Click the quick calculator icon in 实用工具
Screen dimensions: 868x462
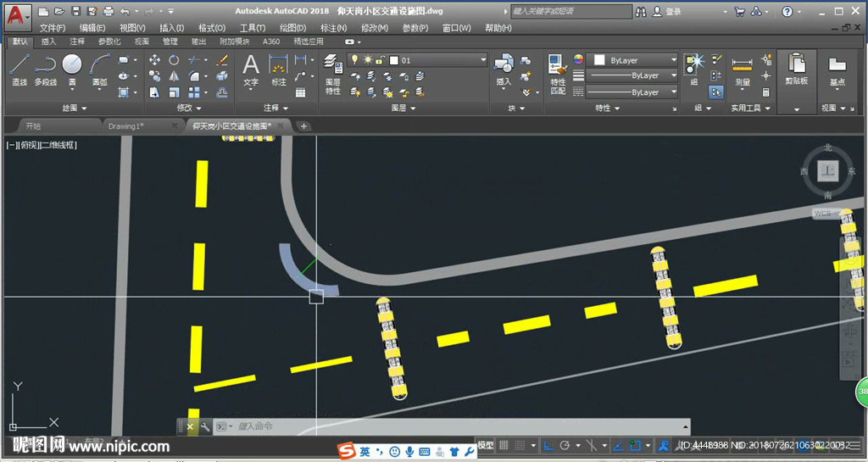coord(766,92)
